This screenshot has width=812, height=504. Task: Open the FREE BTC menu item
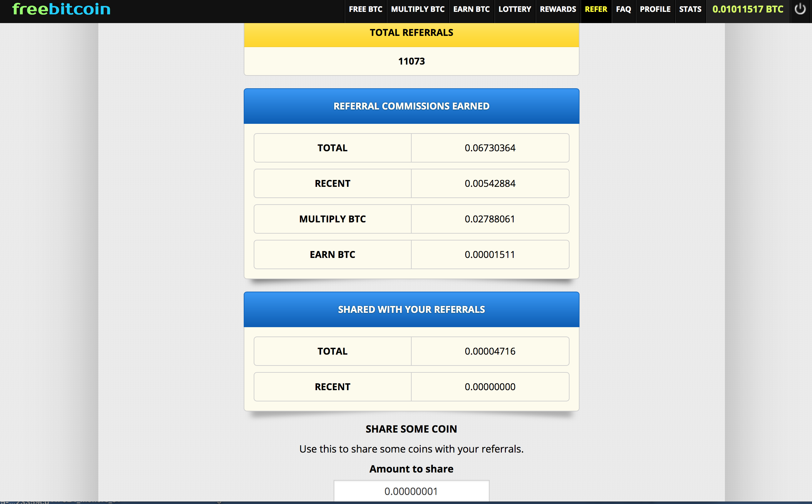pos(365,9)
